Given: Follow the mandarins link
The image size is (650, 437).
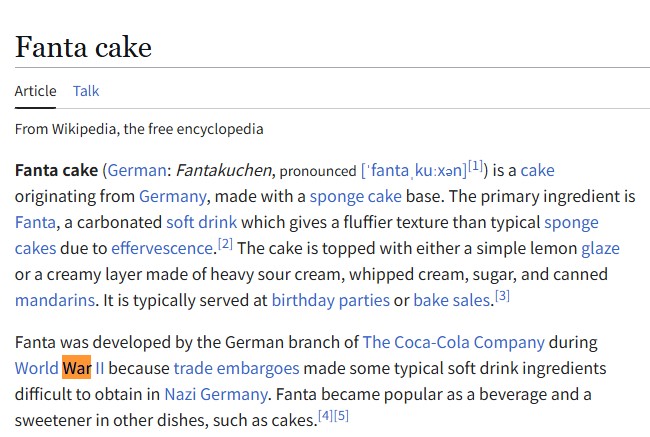Looking at the screenshot, I should tap(55, 300).
